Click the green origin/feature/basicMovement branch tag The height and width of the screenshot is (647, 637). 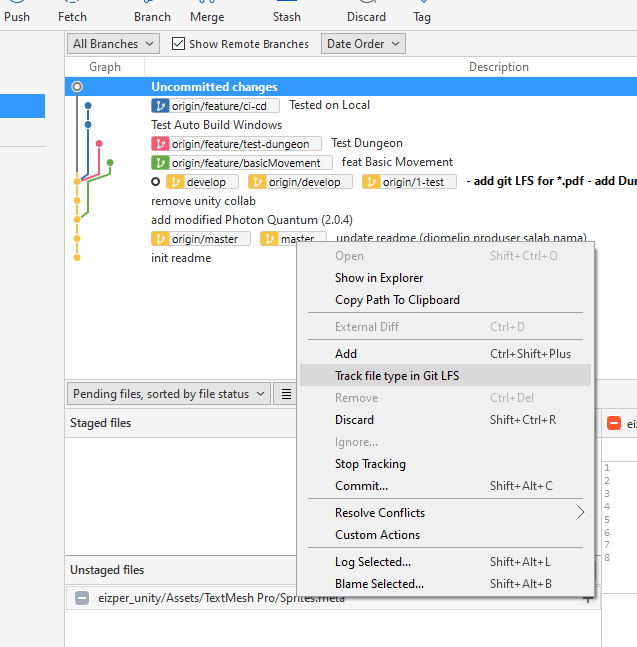(241, 163)
